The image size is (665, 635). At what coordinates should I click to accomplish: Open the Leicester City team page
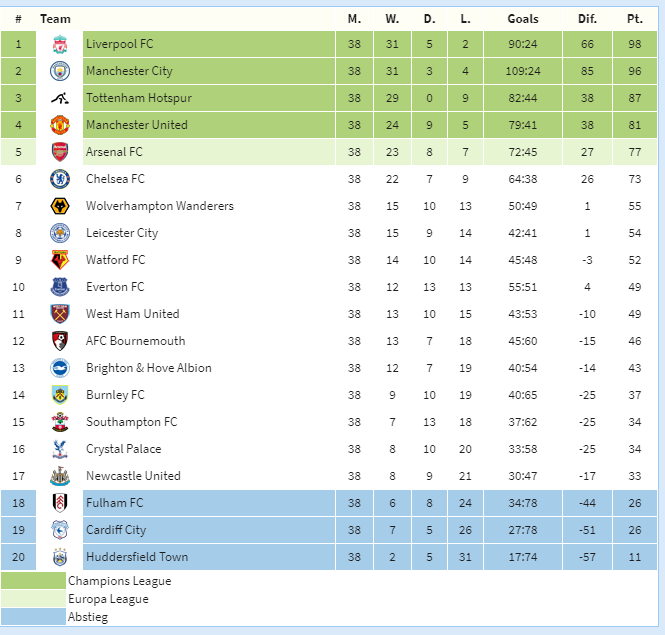(x=122, y=233)
